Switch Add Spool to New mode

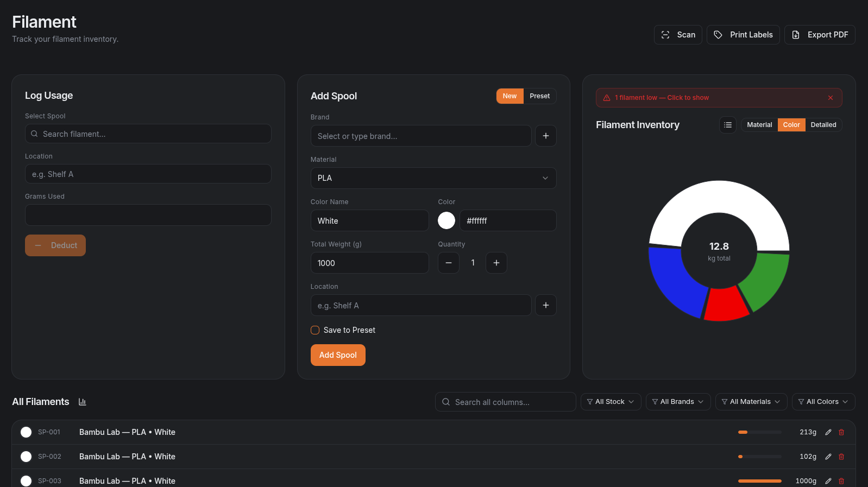(510, 96)
